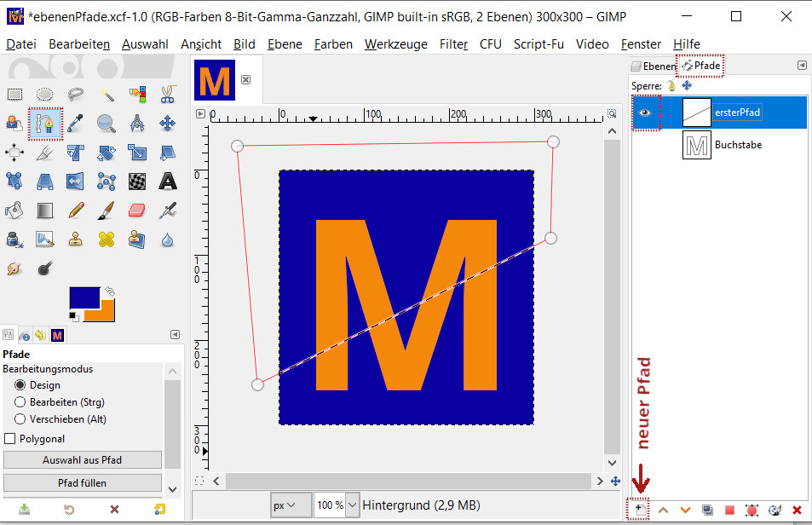
Task: Select the Paths tool
Action: coord(45,124)
